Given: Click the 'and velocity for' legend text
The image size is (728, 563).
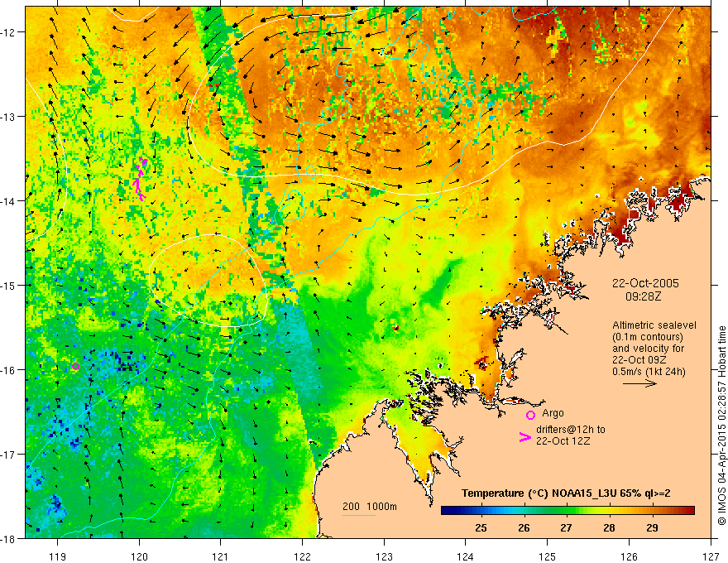Looking at the screenshot, I should (x=648, y=349).
